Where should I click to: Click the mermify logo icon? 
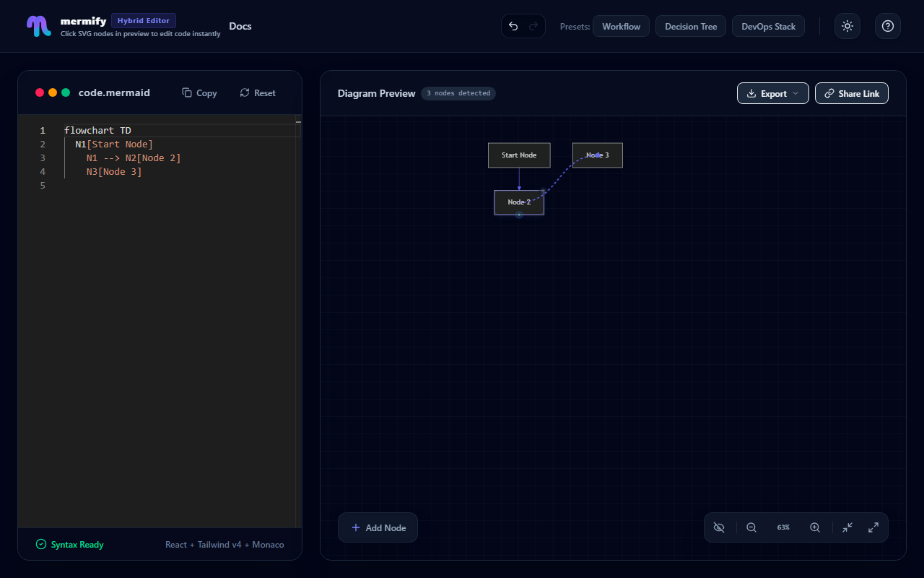click(x=39, y=26)
